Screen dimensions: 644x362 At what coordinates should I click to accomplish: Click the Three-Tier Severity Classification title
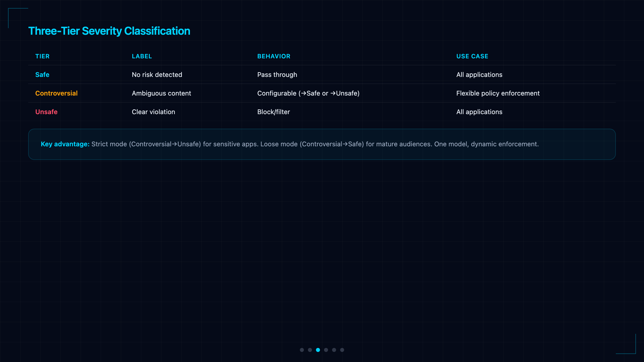coord(109,31)
